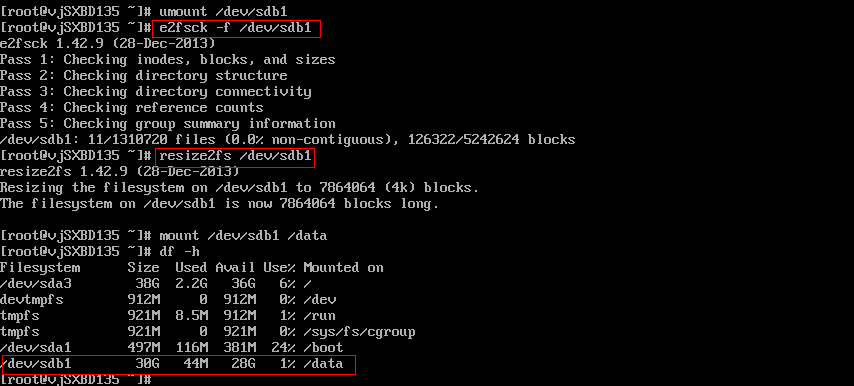Click the Use% column header
854x386 pixels.
(x=279, y=268)
